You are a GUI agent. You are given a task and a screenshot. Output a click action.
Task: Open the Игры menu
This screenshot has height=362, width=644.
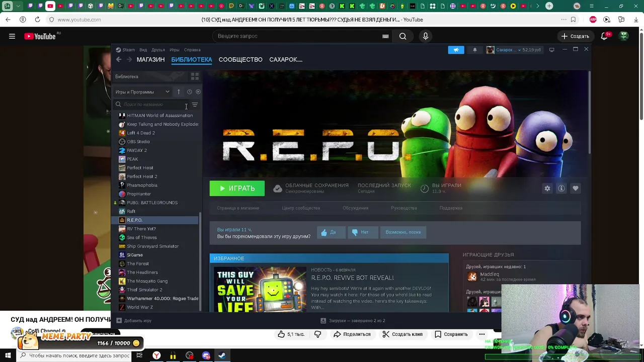(175, 50)
